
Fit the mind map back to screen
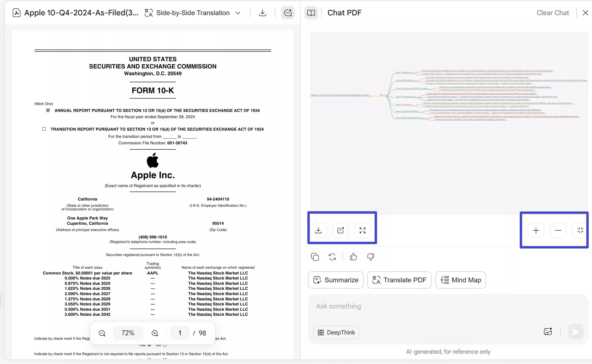(580, 230)
